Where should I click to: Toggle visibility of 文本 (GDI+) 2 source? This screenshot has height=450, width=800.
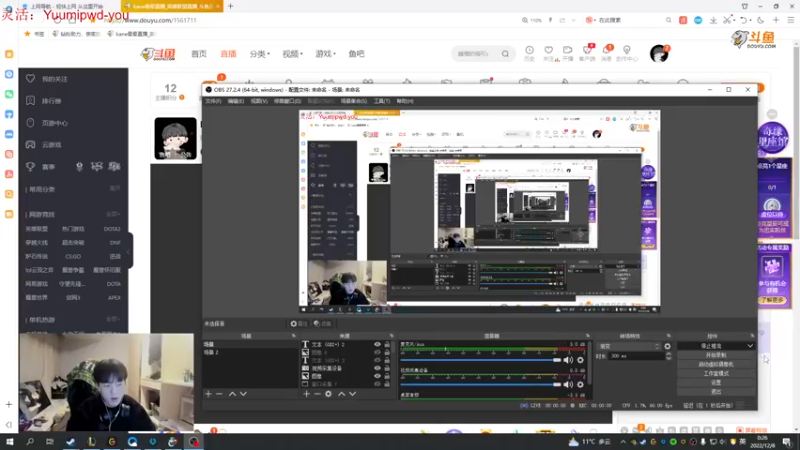pyautogui.click(x=377, y=344)
